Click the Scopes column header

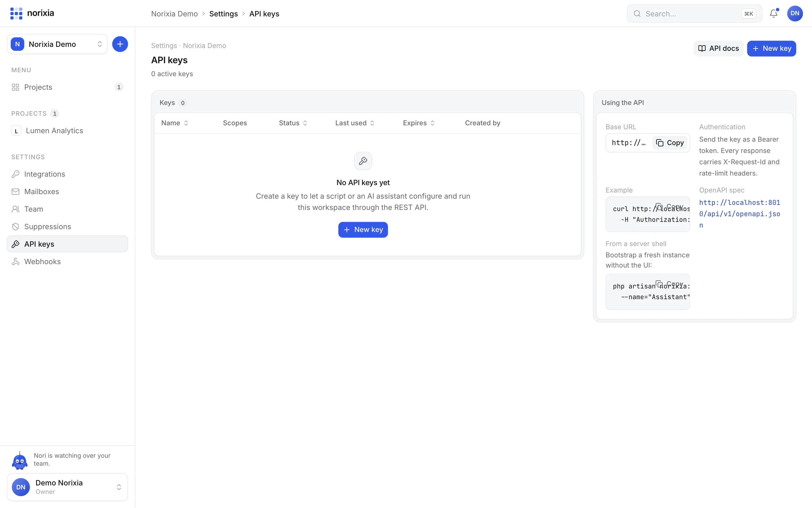[x=235, y=123]
